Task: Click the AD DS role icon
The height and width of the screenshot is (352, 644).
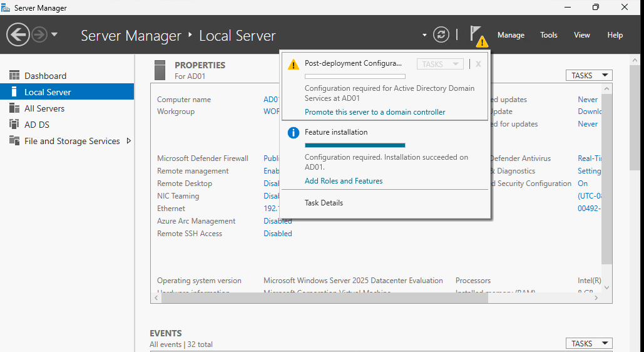Action: pyautogui.click(x=14, y=124)
